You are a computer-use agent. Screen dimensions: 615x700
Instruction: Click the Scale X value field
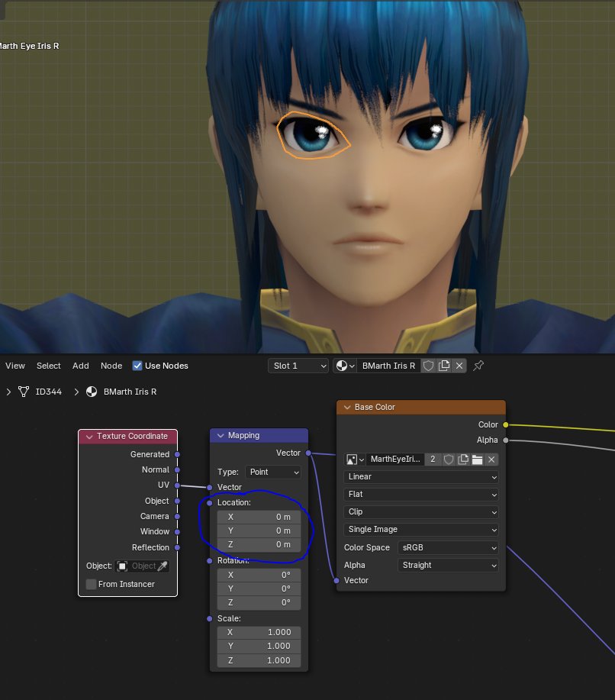(x=259, y=632)
